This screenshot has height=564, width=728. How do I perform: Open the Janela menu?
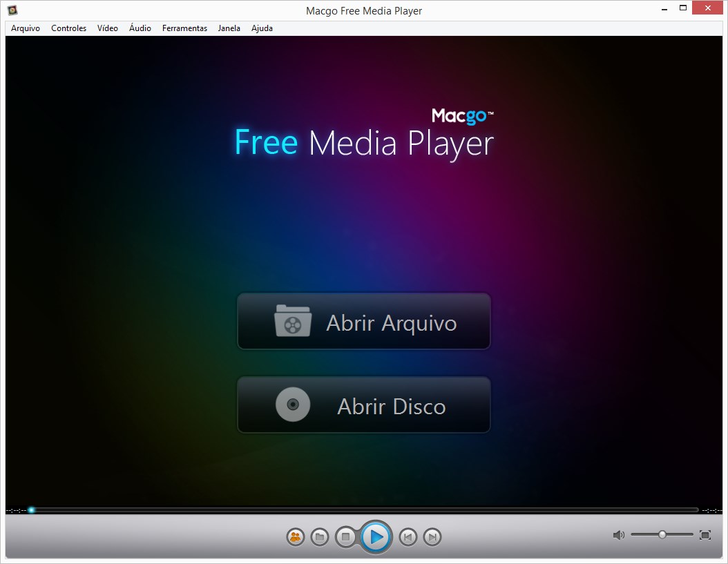(229, 28)
